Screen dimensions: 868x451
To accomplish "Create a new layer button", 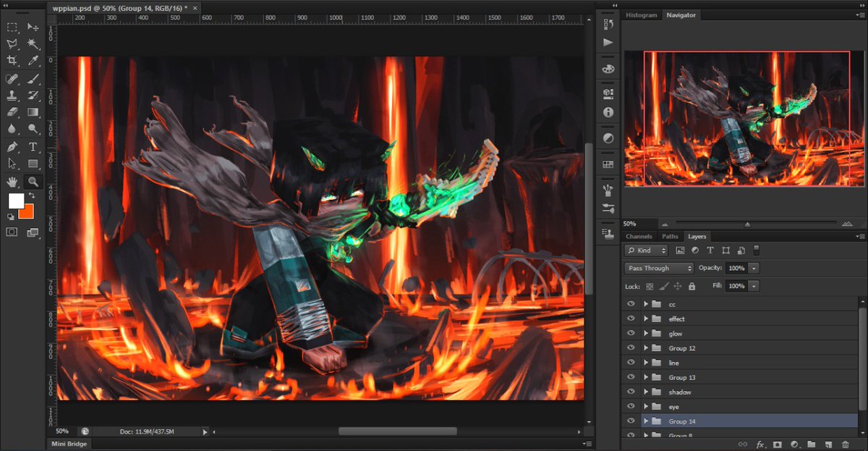I will (x=828, y=444).
